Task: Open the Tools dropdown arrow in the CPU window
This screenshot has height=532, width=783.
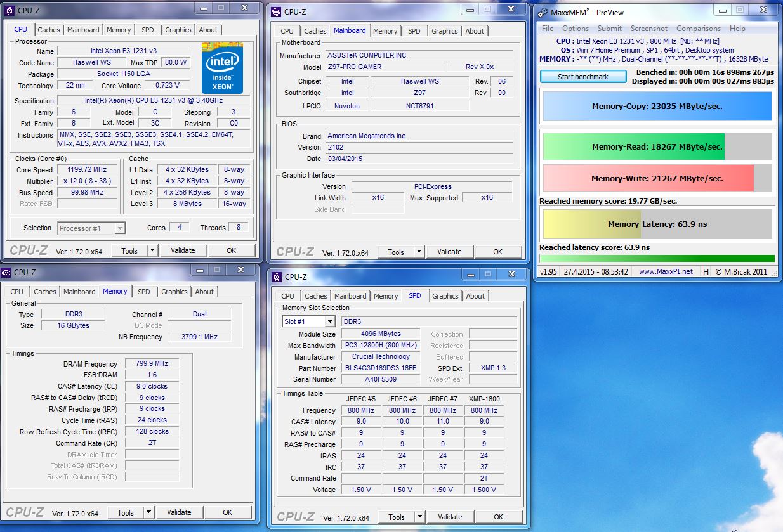Action: (x=152, y=250)
